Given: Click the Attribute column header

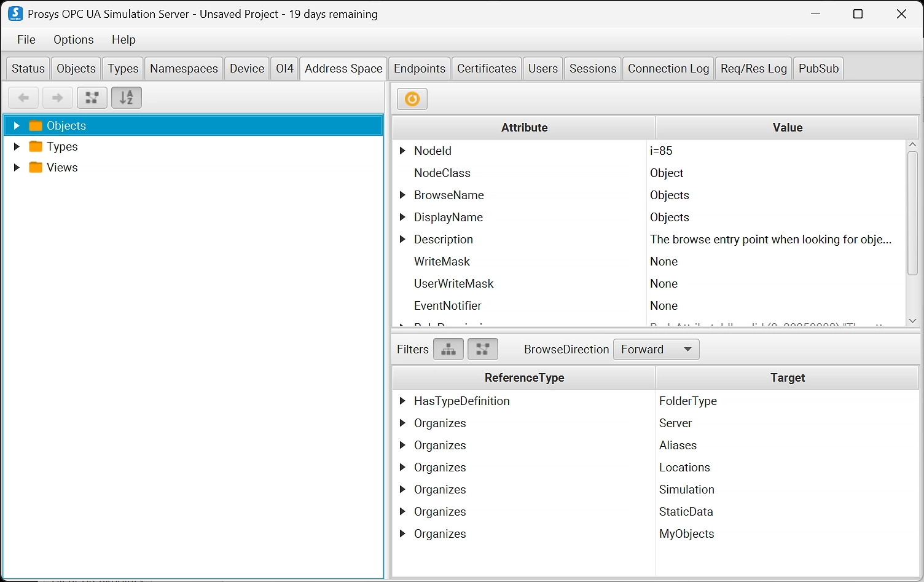Looking at the screenshot, I should point(524,127).
